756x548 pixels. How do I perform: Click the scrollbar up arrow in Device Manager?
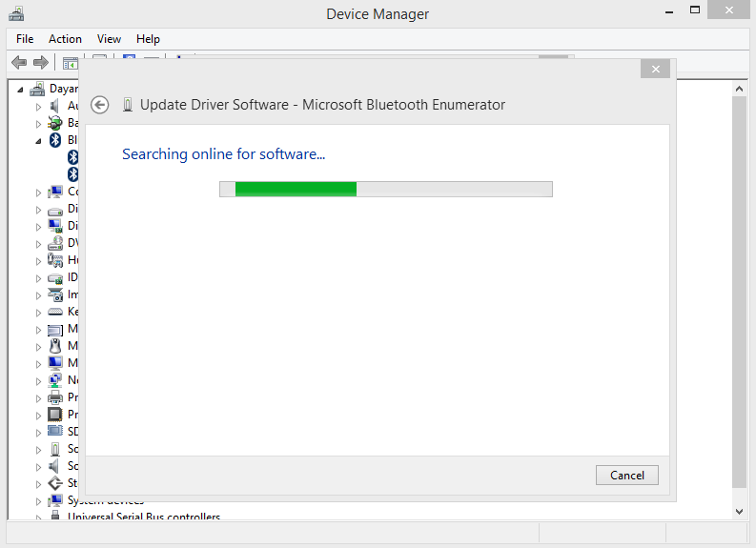pyautogui.click(x=739, y=89)
